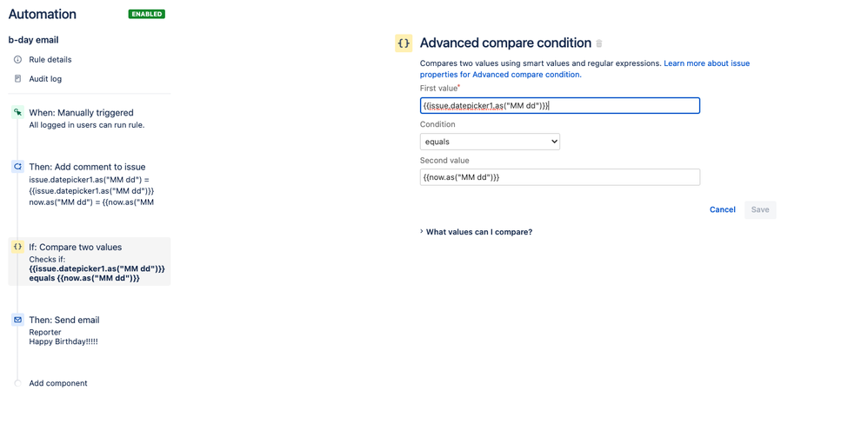Click the Save button
868x437 pixels.
click(x=760, y=209)
